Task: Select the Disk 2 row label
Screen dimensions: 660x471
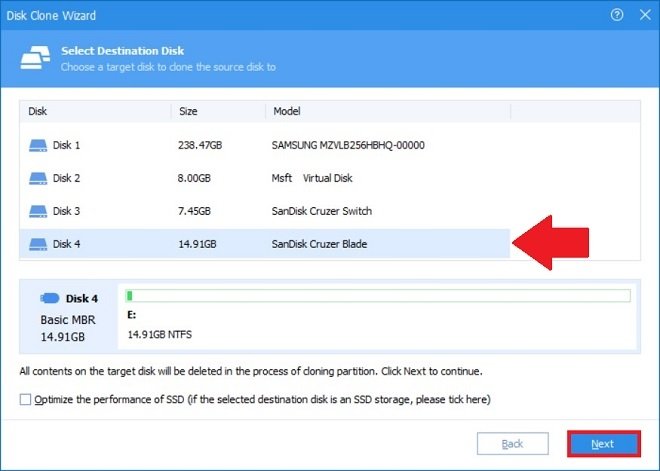Action: 66,178
